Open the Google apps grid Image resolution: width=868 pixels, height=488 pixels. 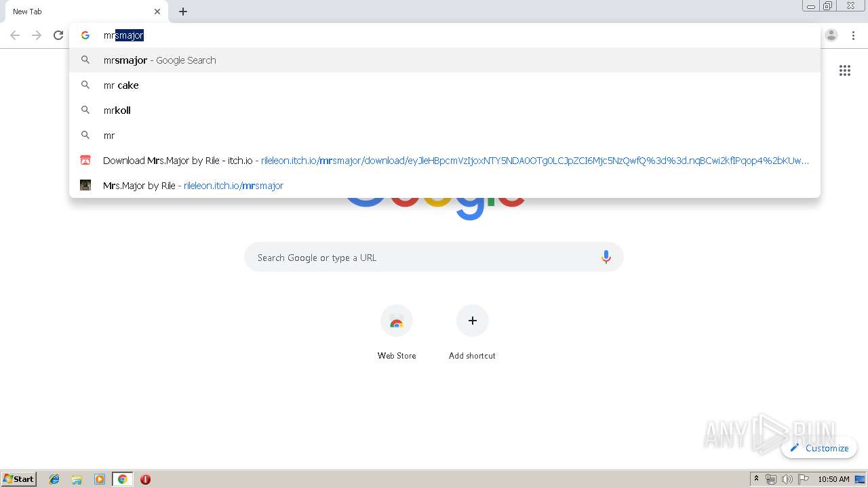845,70
